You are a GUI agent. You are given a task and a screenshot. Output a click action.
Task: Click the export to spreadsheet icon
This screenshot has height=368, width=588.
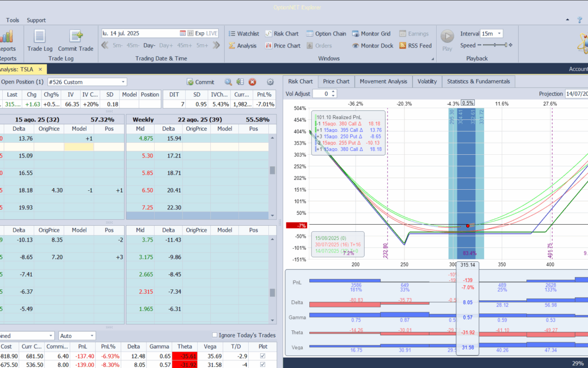point(240,82)
